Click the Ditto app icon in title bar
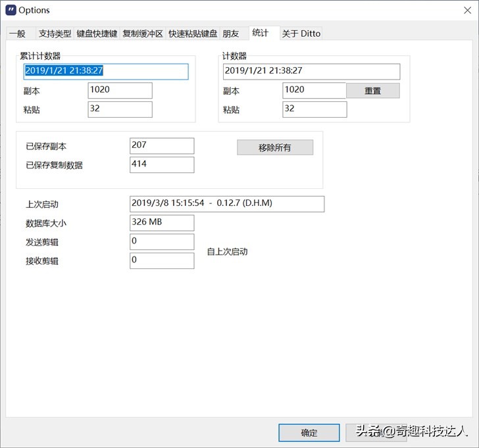 click(11, 10)
